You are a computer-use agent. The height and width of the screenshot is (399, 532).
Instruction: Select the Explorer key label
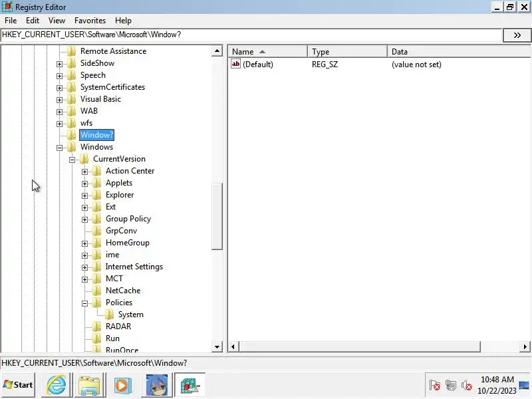[120, 195]
